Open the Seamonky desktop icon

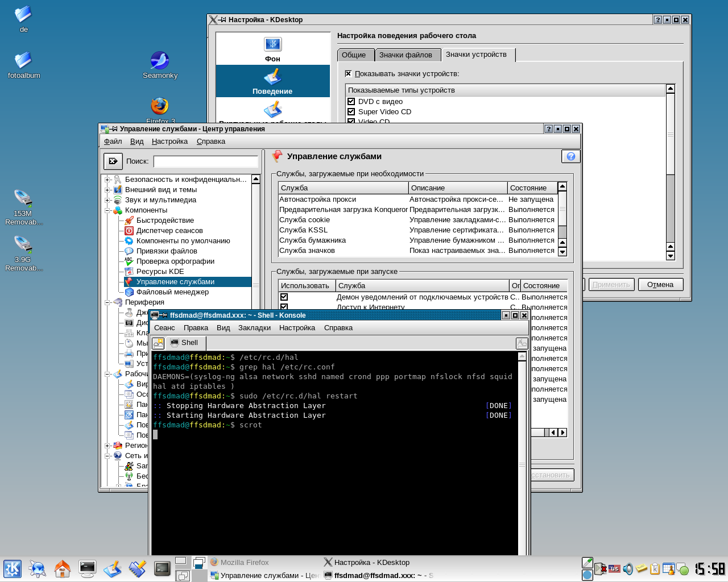coord(160,61)
